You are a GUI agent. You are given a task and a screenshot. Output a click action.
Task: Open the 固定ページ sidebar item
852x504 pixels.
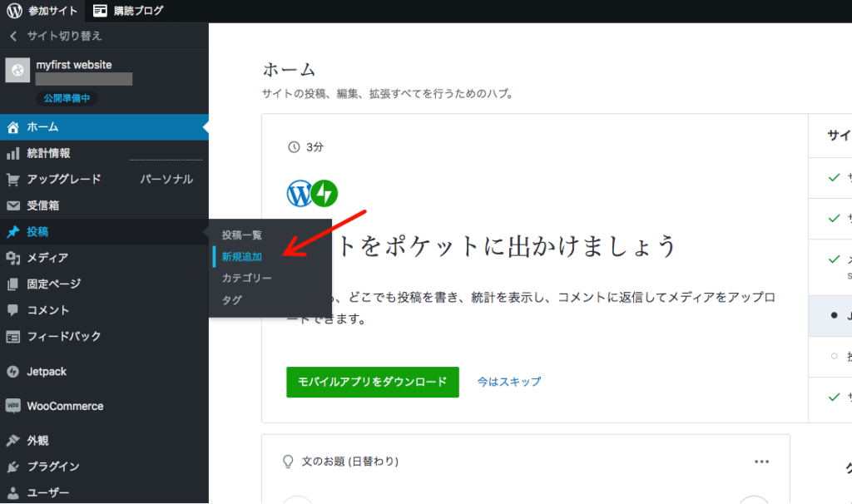[53, 284]
